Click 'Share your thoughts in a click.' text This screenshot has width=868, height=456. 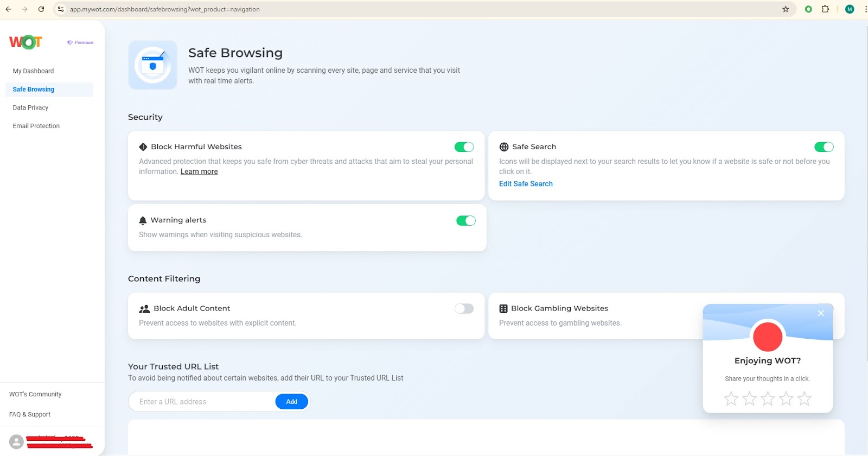tap(768, 379)
